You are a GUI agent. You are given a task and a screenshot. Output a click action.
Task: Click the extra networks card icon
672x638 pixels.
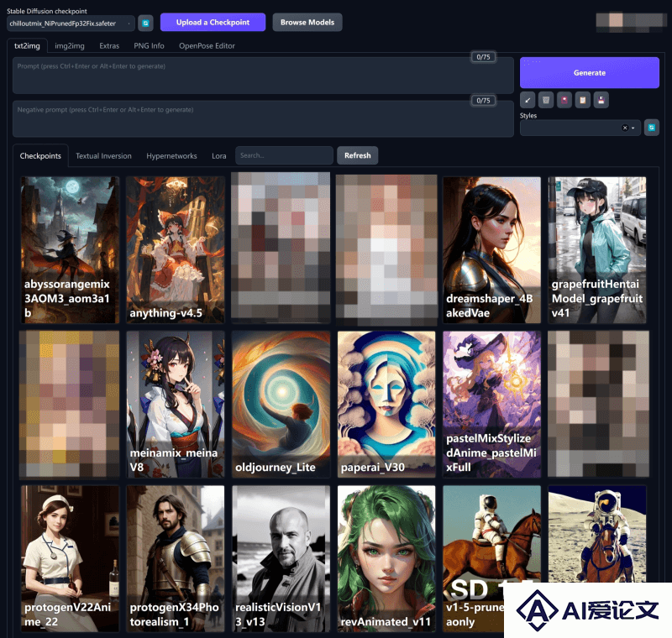click(564, 100)
